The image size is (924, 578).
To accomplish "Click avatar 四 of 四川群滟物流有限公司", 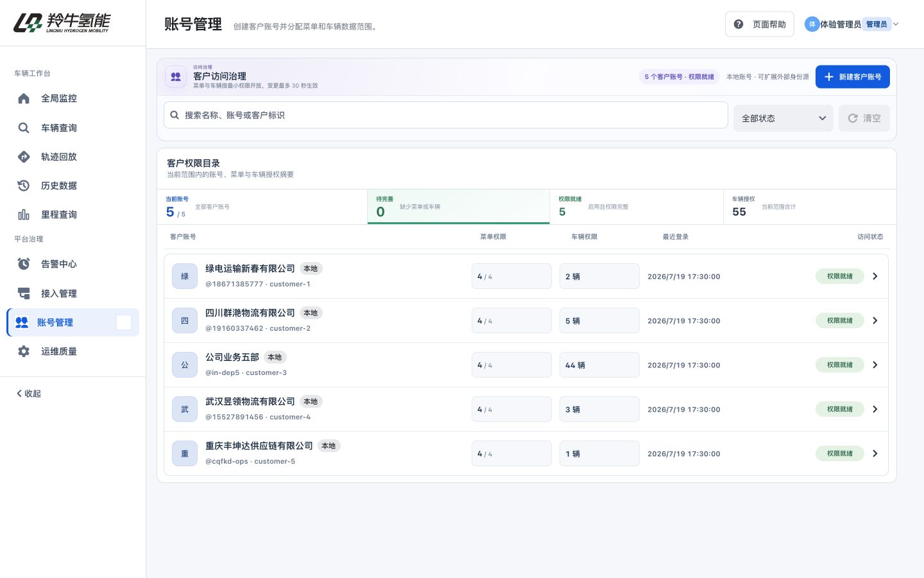I will (185, 320).
